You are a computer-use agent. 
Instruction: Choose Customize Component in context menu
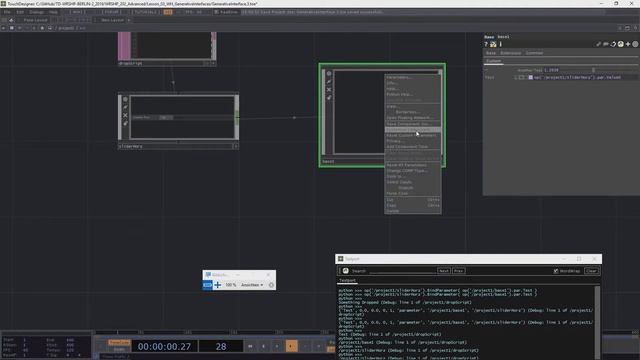(412, 130)
